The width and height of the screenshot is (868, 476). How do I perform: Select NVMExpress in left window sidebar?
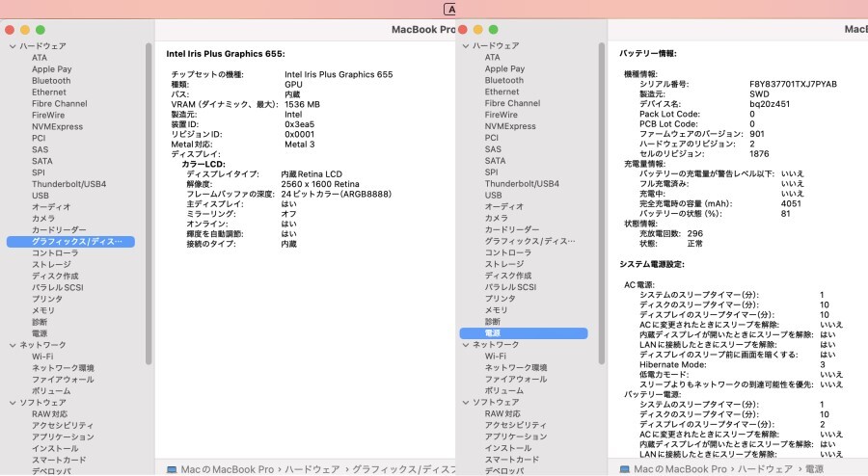coord(57,126)
